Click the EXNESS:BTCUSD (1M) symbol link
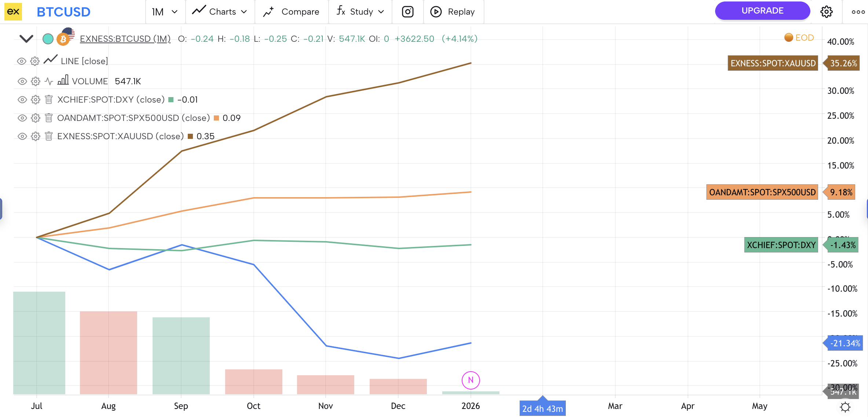 (x=125, y=39)
